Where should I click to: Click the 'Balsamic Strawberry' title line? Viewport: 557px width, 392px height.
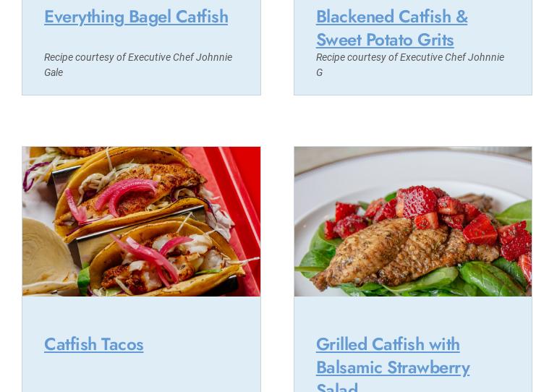(393, 367)
